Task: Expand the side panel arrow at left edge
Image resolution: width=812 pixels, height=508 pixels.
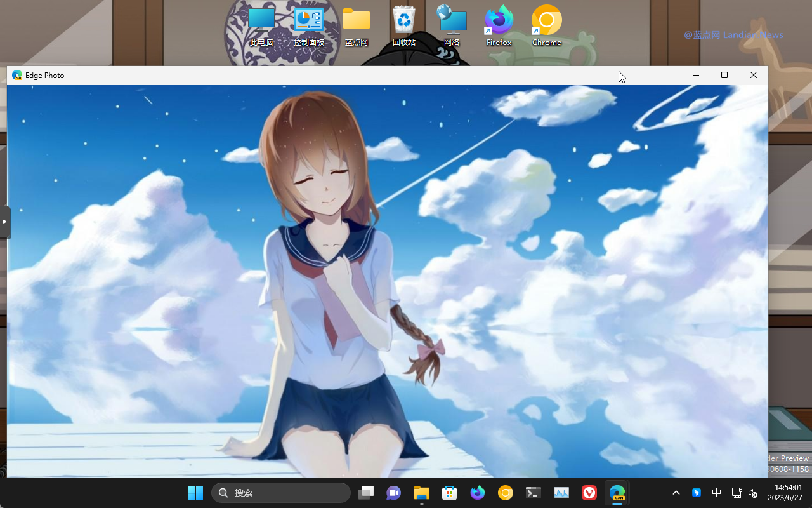Action: [5, 222]
